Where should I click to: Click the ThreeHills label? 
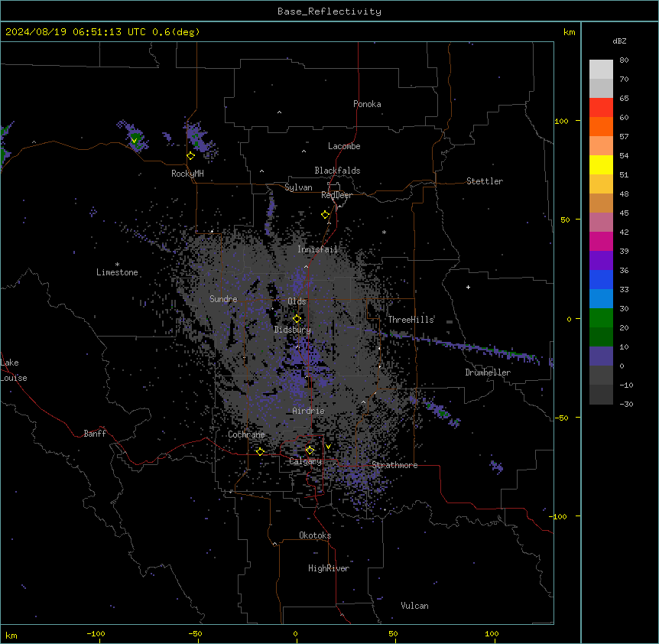pyautogui.click(x=411, y=320)
